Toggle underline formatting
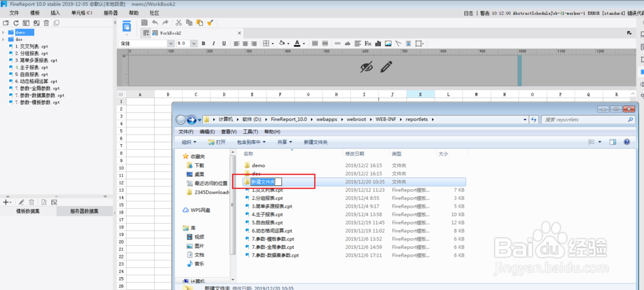This screenshot has width=644, height=290. 224,44
